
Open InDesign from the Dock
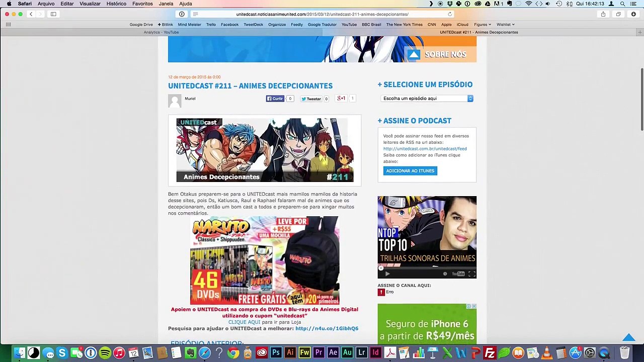pos(375,353)
